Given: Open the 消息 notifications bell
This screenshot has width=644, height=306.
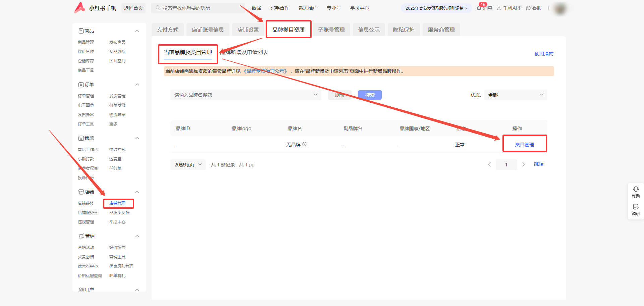Looking at the screenshot, I should click(x=479, y=8).
